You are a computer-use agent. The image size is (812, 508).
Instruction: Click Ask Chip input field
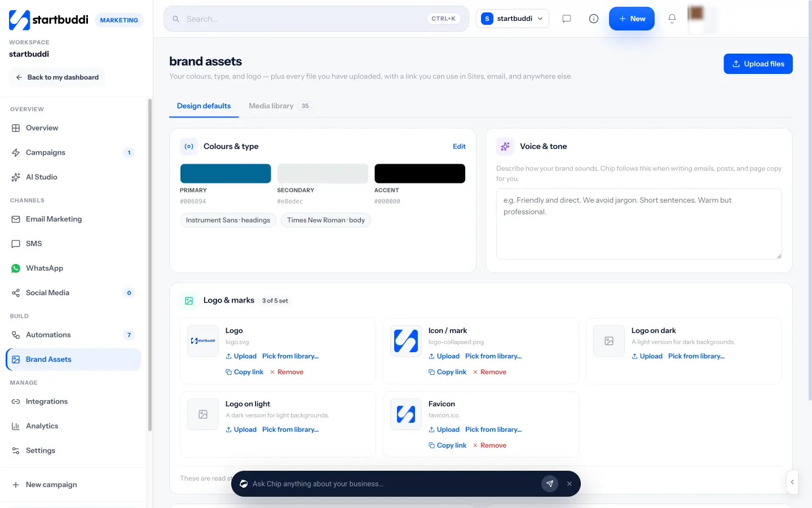pos(392,484)
